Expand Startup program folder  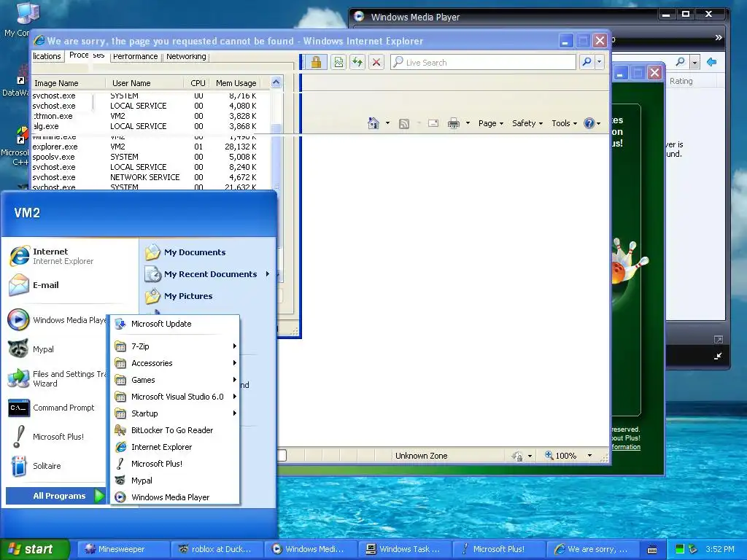pos(174,413)
